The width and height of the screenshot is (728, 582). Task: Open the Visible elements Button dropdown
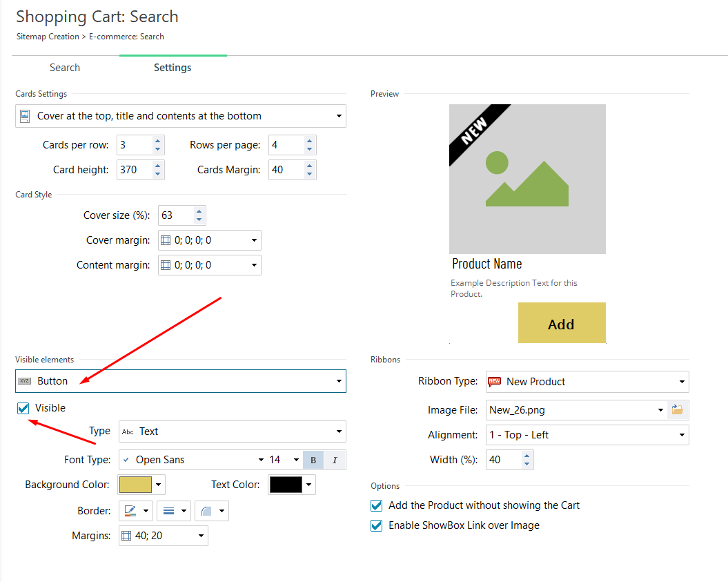click(181, 381)
